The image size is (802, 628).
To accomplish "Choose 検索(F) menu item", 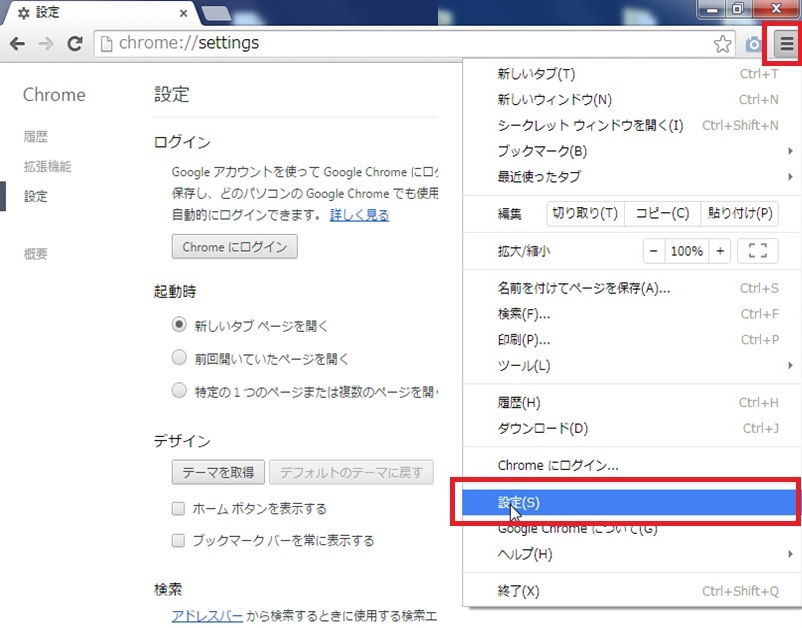I will point(631,314).
